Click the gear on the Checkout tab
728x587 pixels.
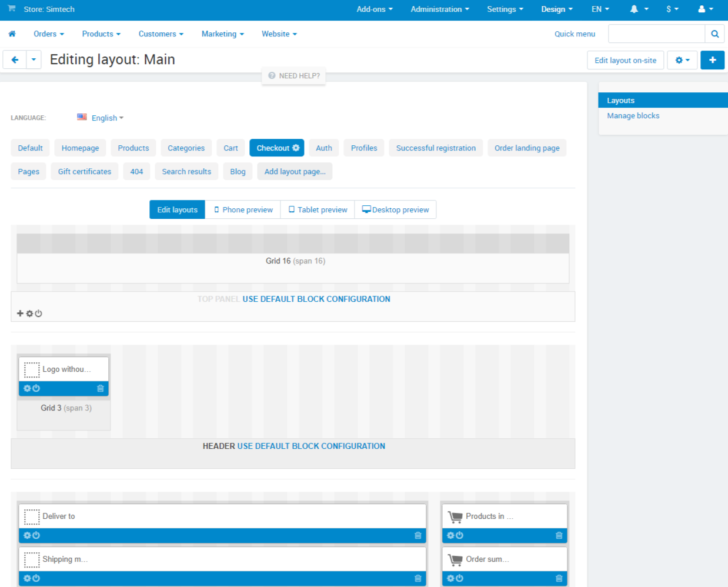point(296,148)
